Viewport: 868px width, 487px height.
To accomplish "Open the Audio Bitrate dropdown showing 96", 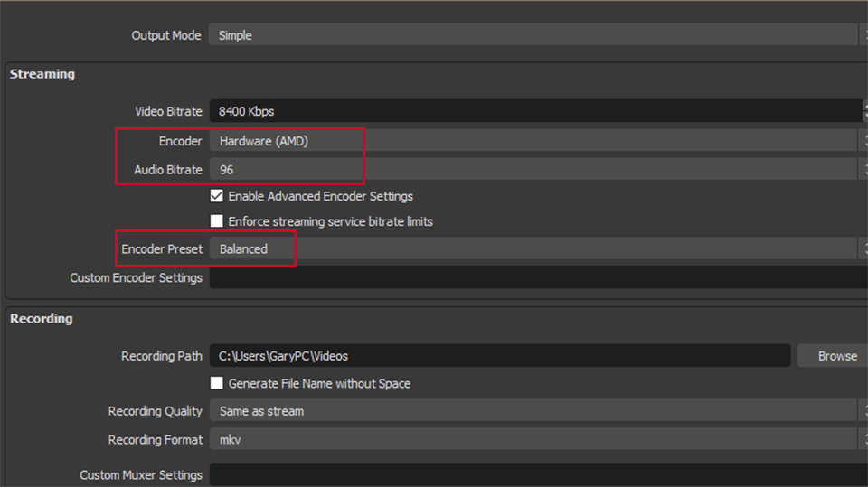I will pyautogui.click(x=538, y=170).
